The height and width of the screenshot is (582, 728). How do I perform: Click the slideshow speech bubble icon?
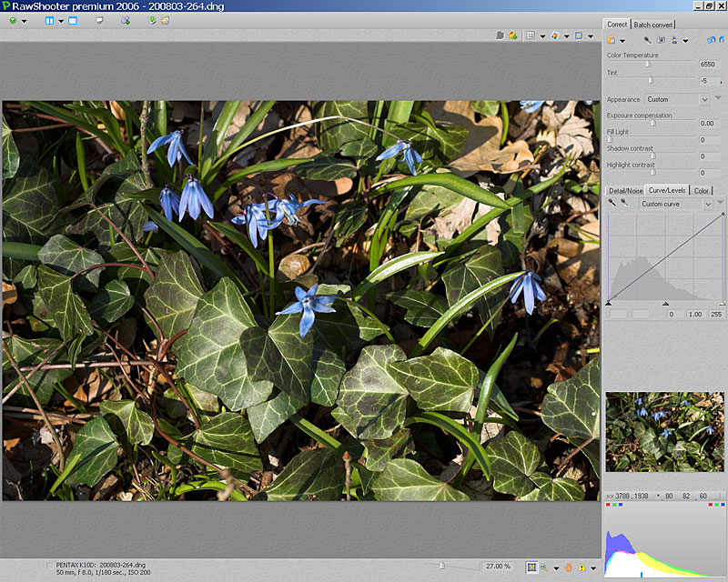click(99, 20)
